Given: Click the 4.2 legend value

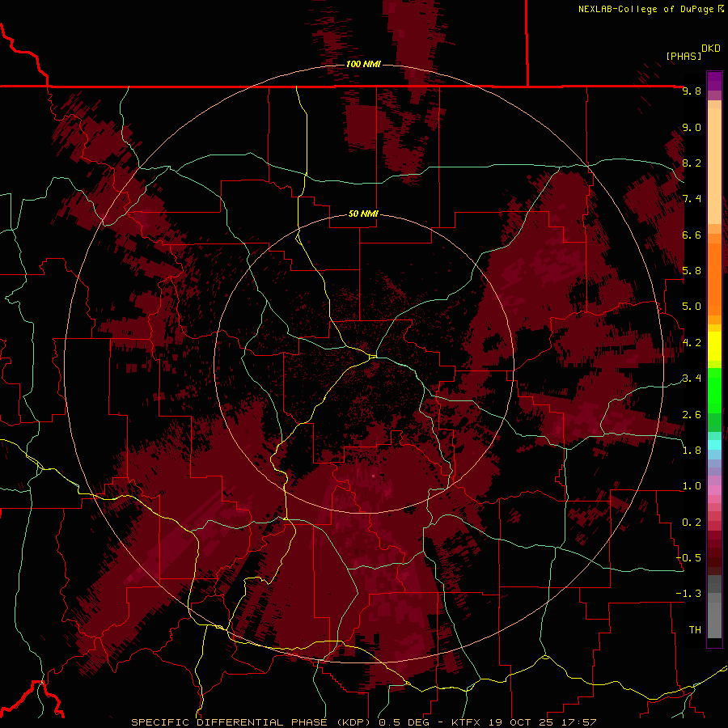Looking at the screenshot, I should (692, 343).
